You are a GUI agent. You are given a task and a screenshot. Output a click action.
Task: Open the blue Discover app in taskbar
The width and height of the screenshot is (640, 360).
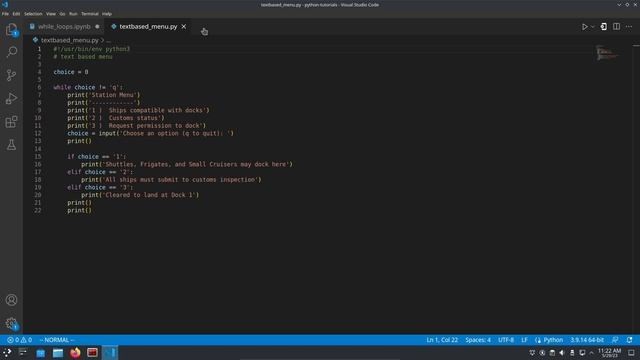(x=41, y=353)
